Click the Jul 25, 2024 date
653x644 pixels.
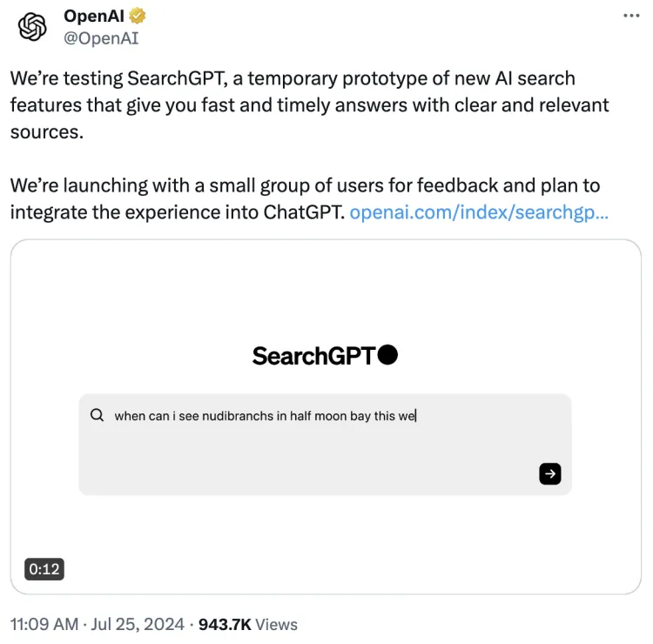[137, 624]
